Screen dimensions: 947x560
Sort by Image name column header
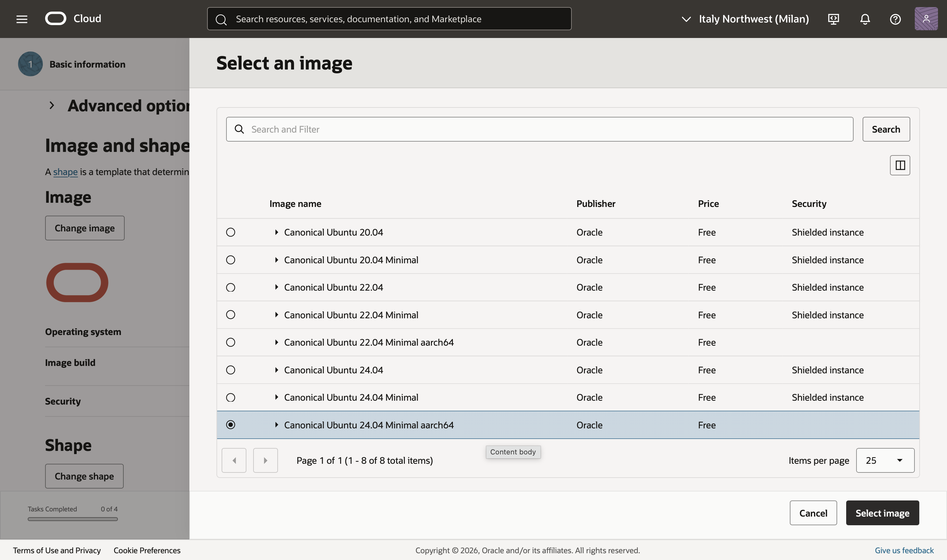click(x=295, y=204)
